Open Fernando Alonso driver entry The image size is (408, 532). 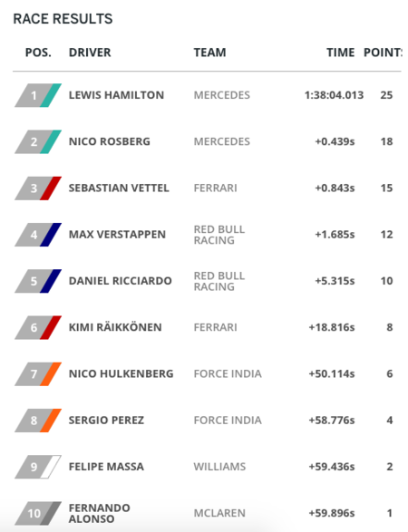[99, 513]
